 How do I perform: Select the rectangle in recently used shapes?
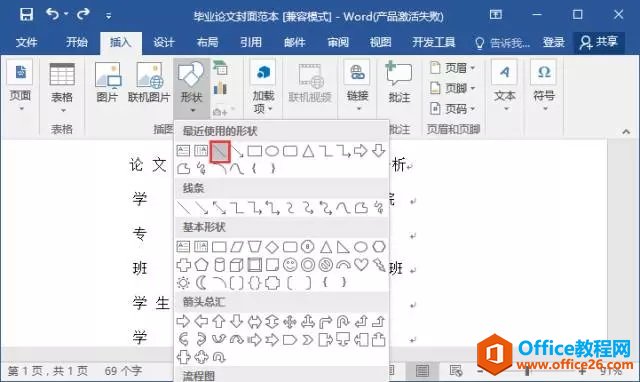pos(255,151)
